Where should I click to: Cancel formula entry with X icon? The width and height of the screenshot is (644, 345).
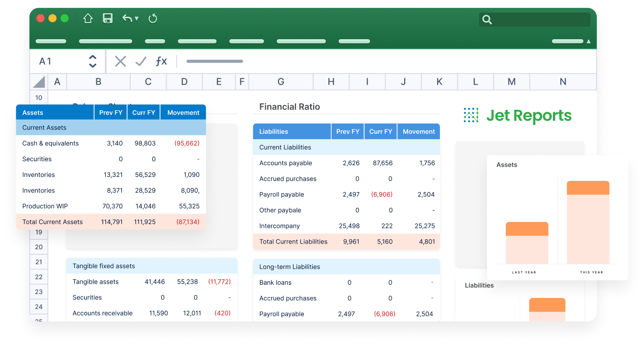coord(120,61)
